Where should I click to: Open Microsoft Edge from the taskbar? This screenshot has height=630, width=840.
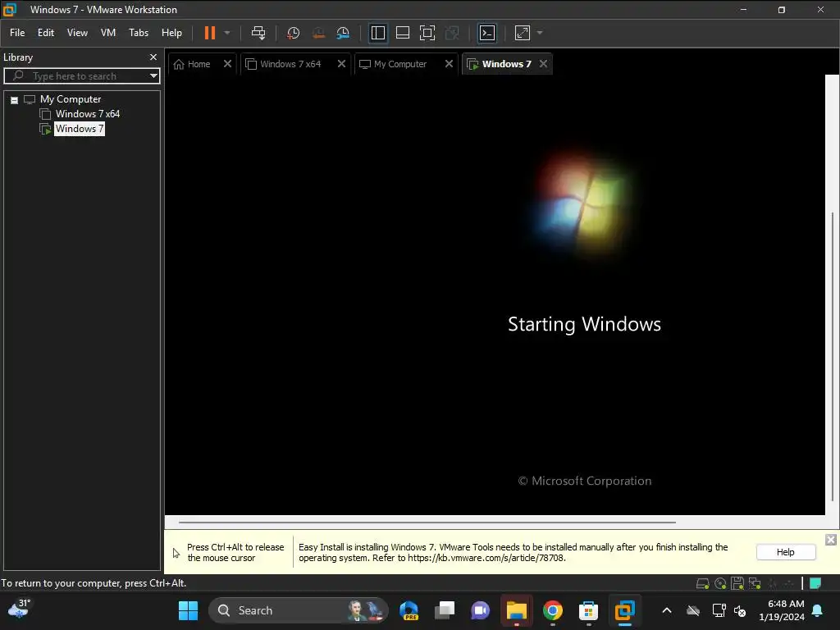[409, 610]
